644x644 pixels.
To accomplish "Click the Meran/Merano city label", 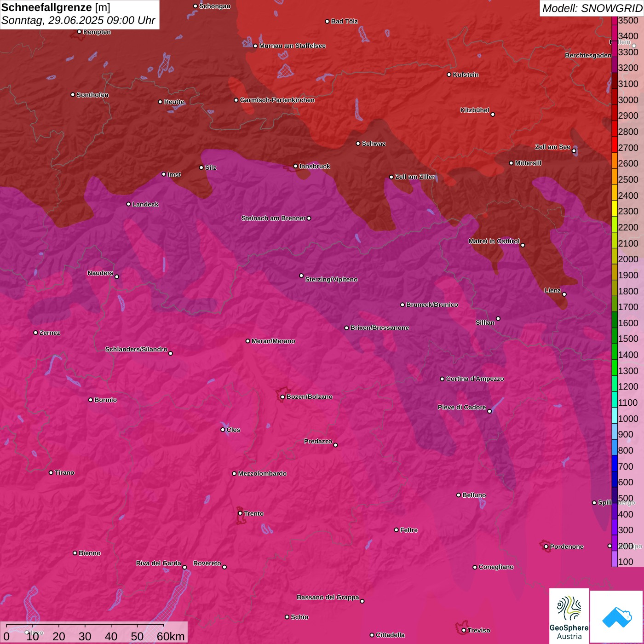I will pyautogui.click(x=273, y=341).
